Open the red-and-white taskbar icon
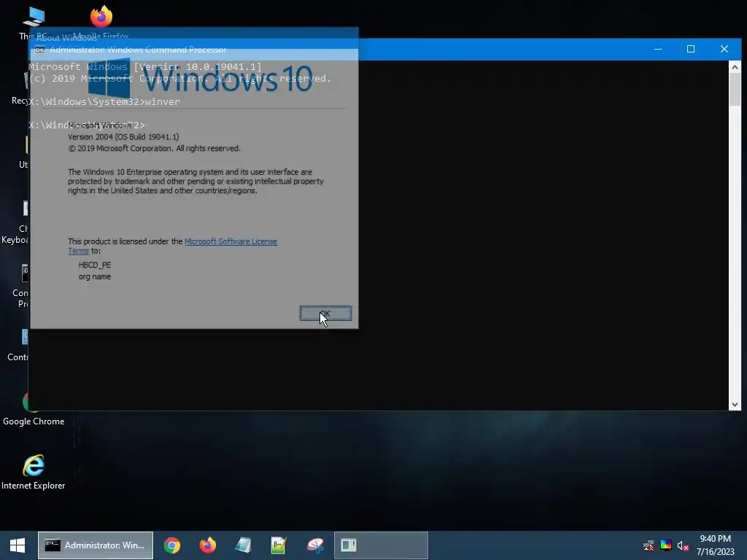This screenshot has height=560, width=747. 315,545
